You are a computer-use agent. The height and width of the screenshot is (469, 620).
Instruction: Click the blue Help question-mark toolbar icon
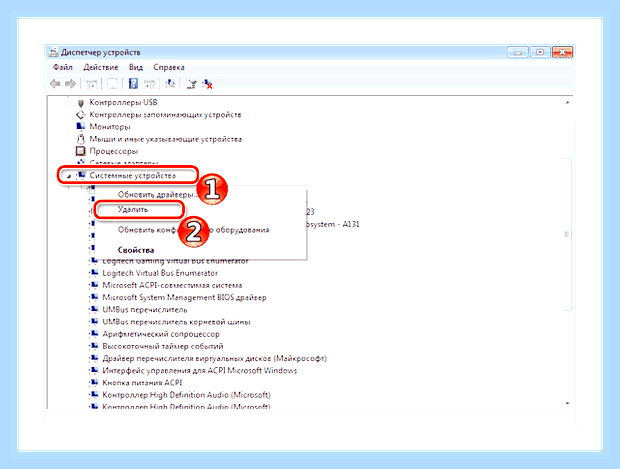tap(133, 84)
